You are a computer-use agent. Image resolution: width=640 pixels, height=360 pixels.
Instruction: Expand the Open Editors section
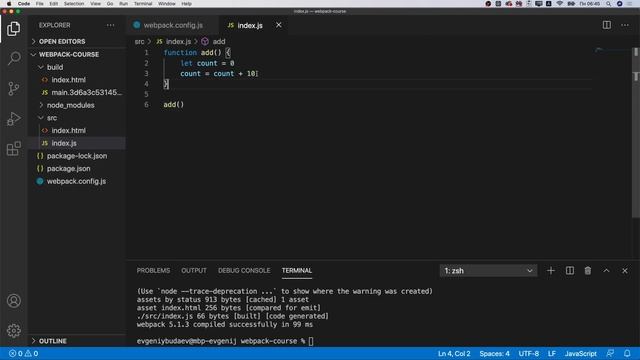point(77,42)
